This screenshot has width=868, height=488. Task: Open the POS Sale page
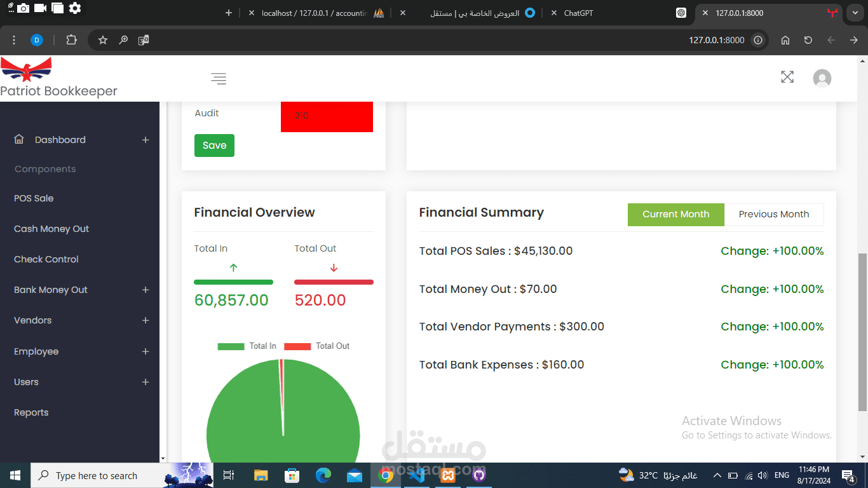click(x=34, y=198)
